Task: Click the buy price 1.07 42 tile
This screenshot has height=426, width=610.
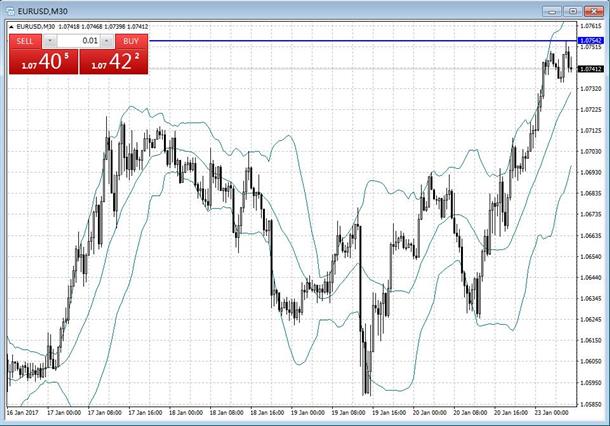Action: [x=114, y=61]
